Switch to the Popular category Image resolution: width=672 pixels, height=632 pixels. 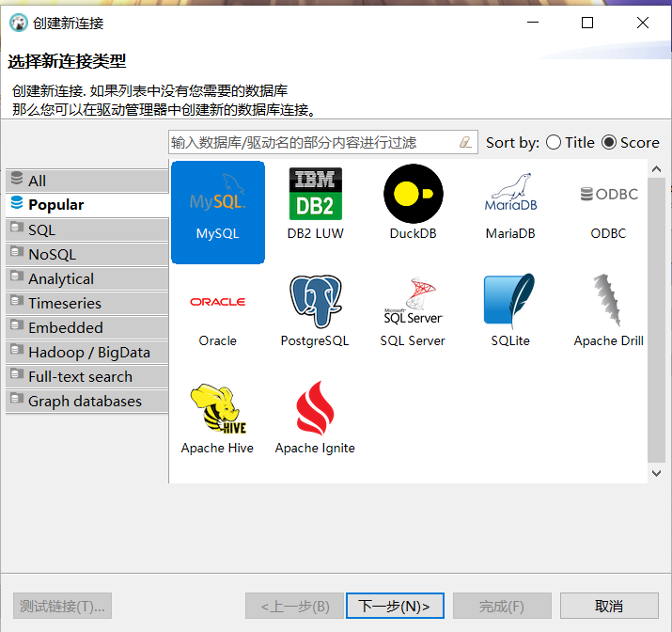pyautogui.click(x=87, y=204)
